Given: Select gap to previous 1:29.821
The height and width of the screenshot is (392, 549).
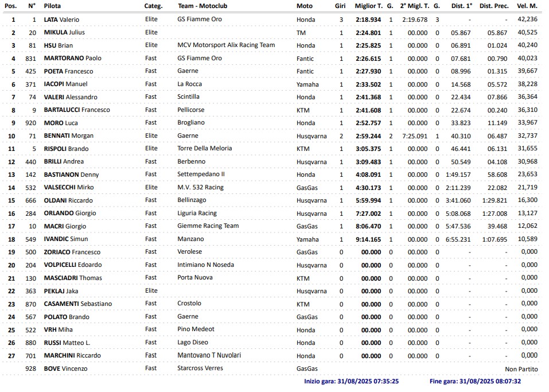Looking at the screenshot, I should point(495,201).
